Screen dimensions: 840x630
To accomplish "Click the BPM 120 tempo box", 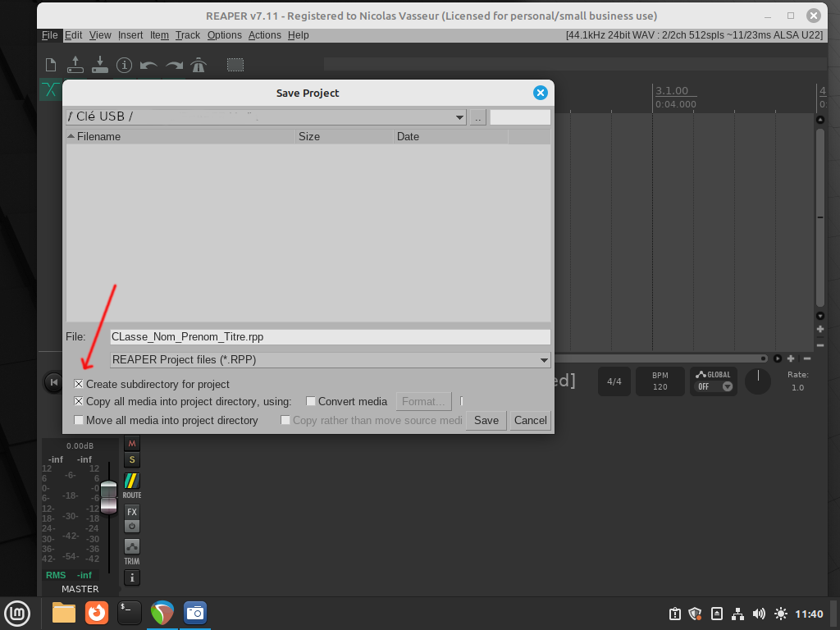I will 660,381.
